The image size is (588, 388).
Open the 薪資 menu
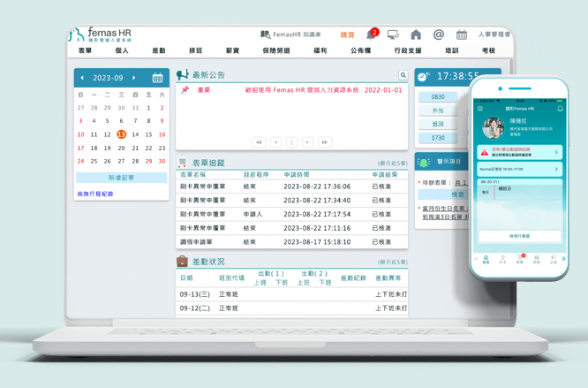(232, 50)
